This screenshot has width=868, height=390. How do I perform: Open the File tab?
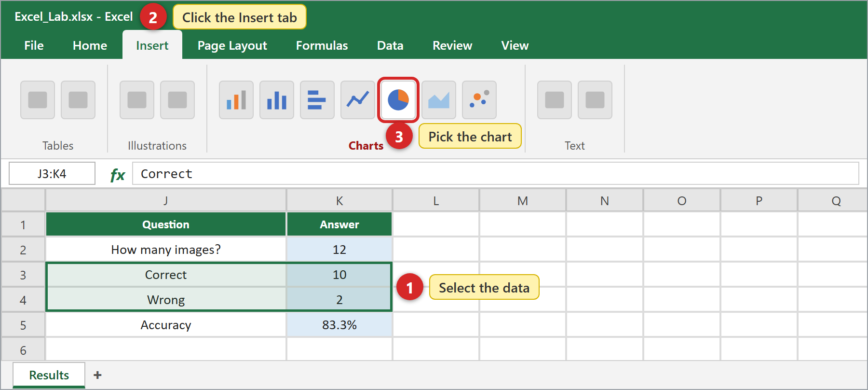pyautogui.click(x=34, y=45)
